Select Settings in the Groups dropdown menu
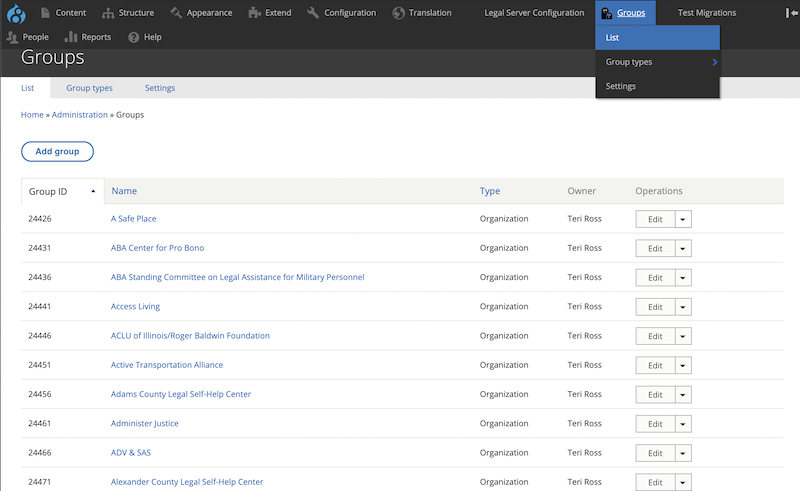Screen dimensions: 800x491 pos(657,86)
